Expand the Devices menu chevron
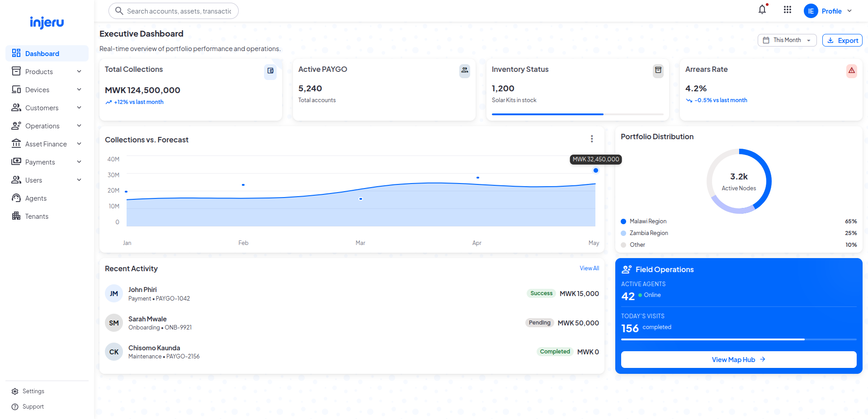The image size is (868, 419). 79,89
